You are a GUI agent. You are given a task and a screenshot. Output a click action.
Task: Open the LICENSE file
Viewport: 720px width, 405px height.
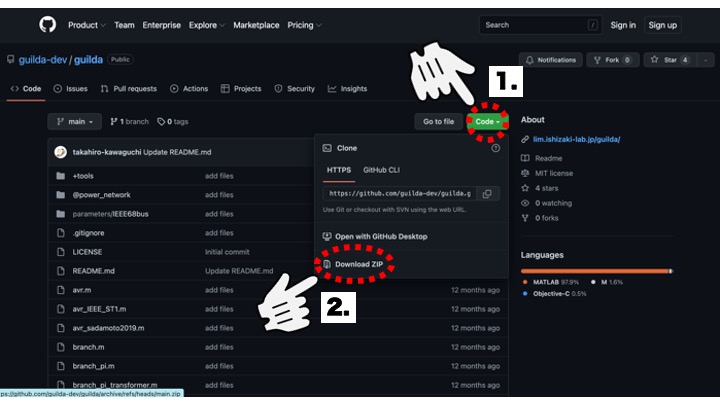tap(87, 252)
